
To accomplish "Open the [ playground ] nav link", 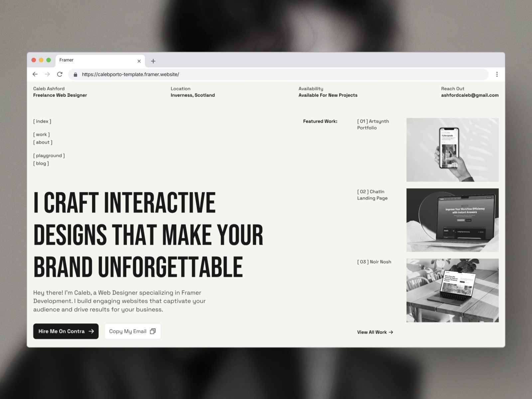I will click(x=49, y=156).
